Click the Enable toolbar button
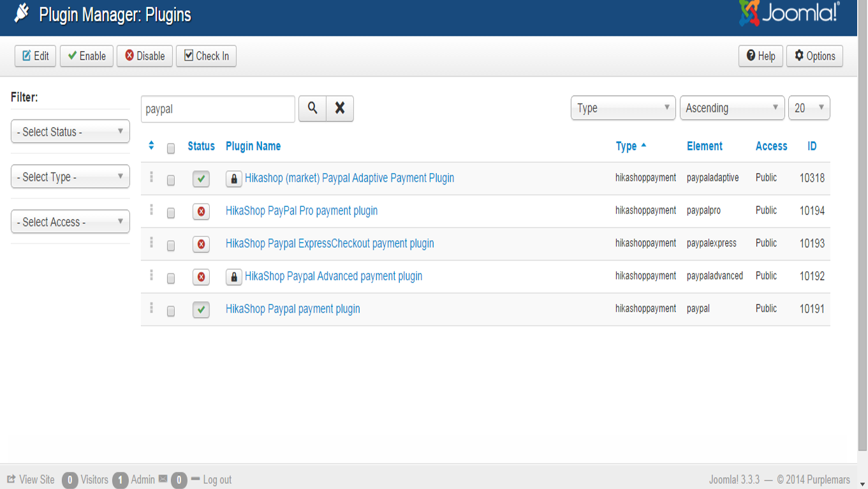This screenshot has width=868, height=489. tap(87, 56)
